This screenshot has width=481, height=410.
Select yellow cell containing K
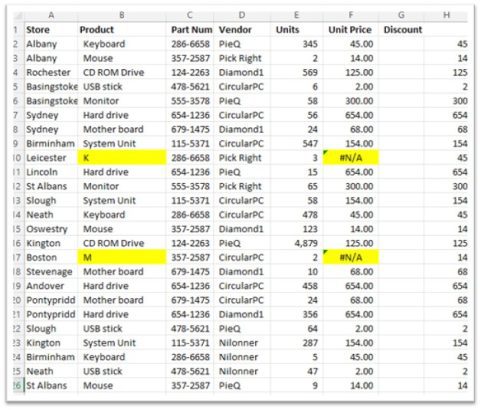point(122,157)
